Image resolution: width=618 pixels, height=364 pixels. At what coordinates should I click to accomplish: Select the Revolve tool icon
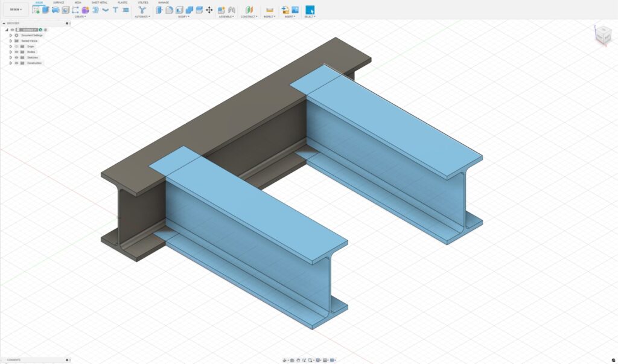click(x=55, y=10)
